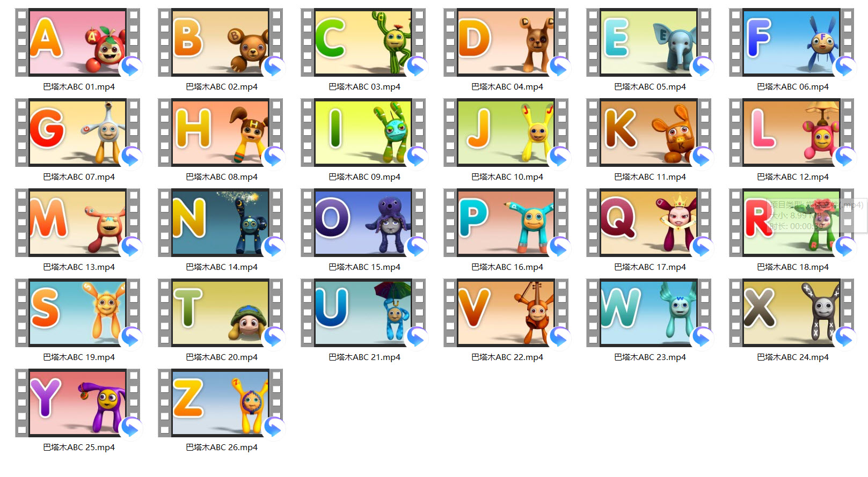
Task: Click the file label 巴塔木ABC 24.mp4
Action: [x=792, y=357]
